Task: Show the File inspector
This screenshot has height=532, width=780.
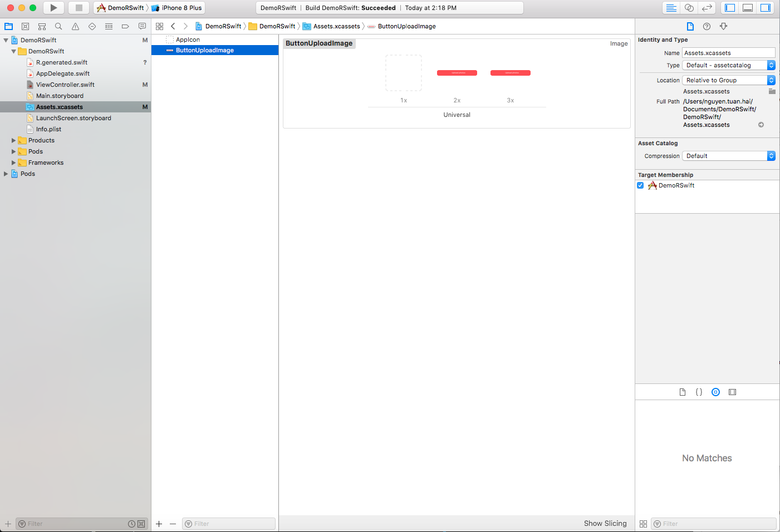Action: tap(690, 26)
